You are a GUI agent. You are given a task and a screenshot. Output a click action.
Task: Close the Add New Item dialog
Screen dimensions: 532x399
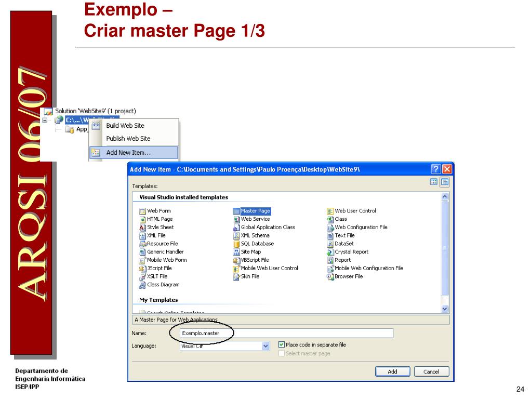point(447,169)
